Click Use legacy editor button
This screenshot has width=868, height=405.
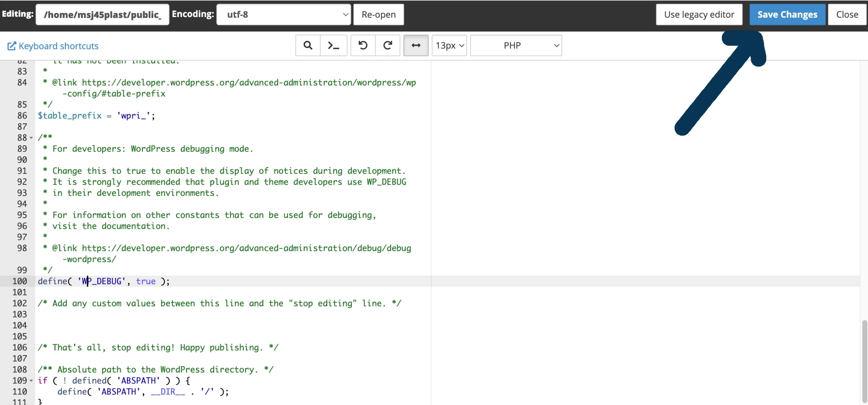[x=699, y=15]
